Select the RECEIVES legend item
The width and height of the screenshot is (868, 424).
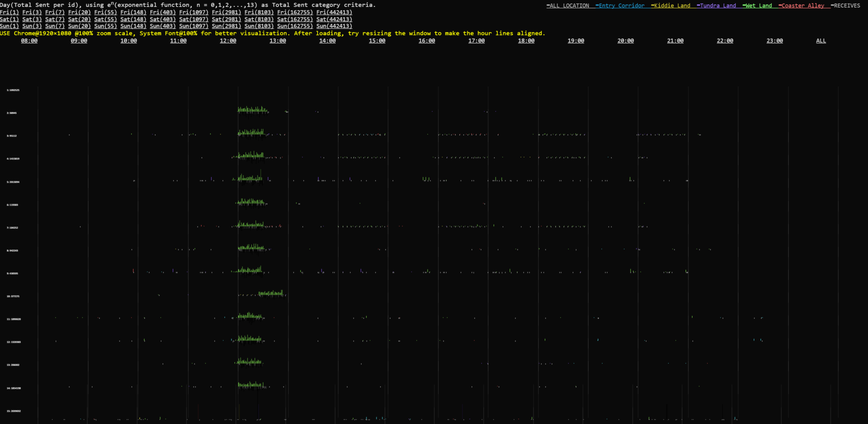[x=846, y=5]
